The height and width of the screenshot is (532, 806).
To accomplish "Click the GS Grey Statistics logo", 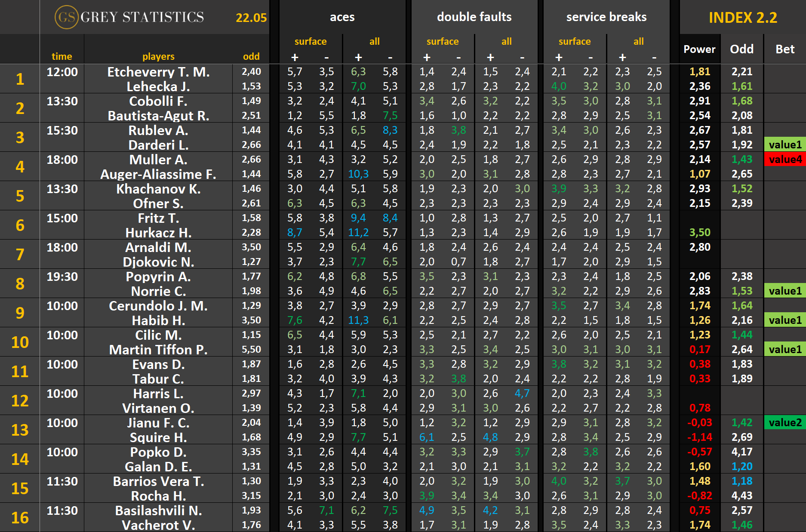I will tap(129, 17).
